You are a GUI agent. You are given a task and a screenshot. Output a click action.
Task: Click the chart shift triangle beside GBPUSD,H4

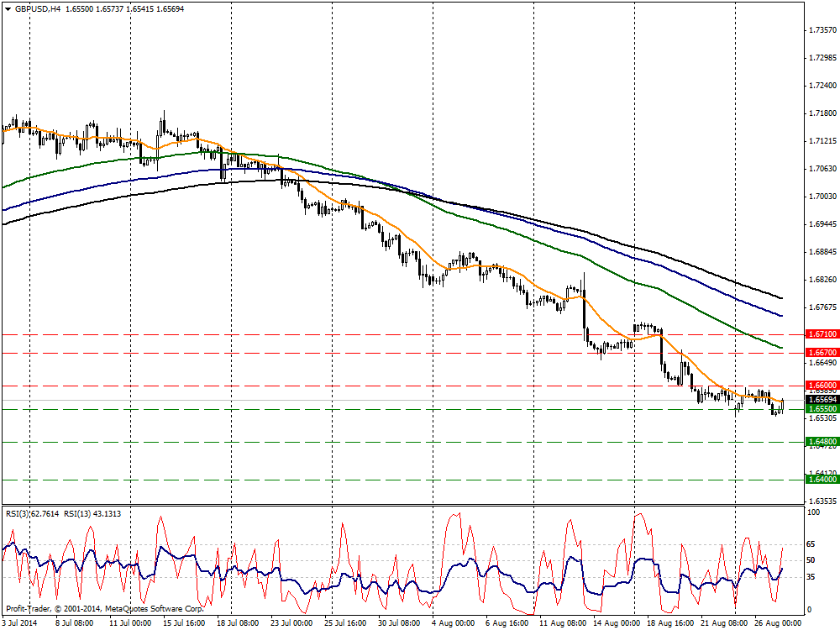tap(8, 8)
